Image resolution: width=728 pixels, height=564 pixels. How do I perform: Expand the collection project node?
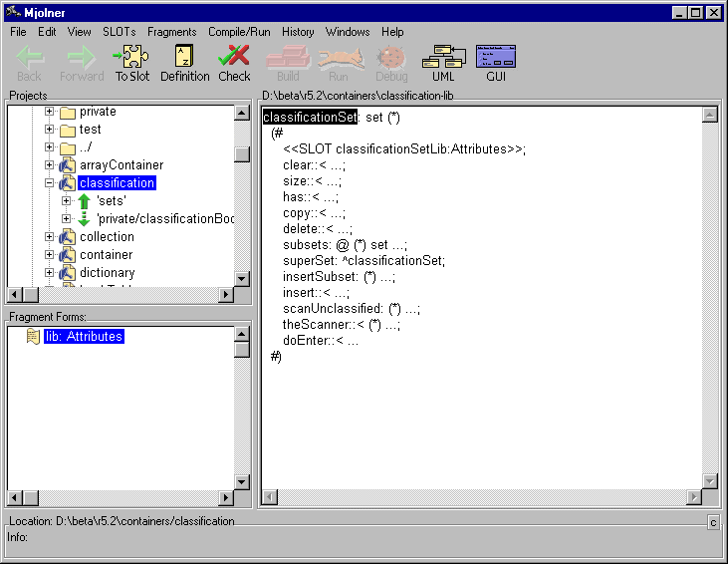tap(50, 237)
